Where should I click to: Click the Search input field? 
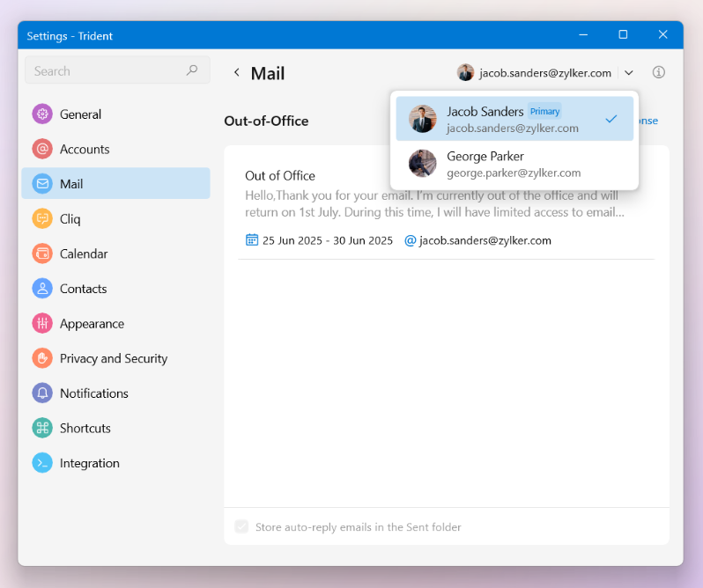click(117, 70)
